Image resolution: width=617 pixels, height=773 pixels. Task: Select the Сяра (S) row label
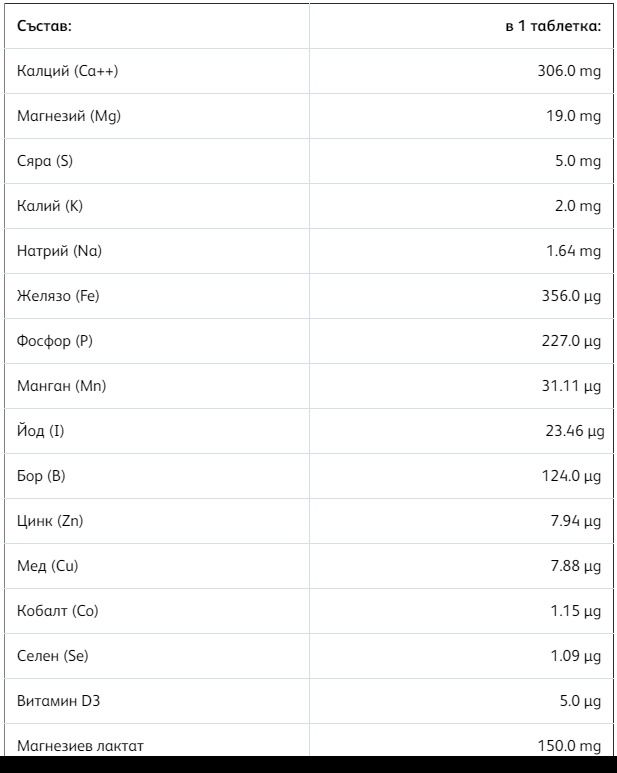point(45,161)
